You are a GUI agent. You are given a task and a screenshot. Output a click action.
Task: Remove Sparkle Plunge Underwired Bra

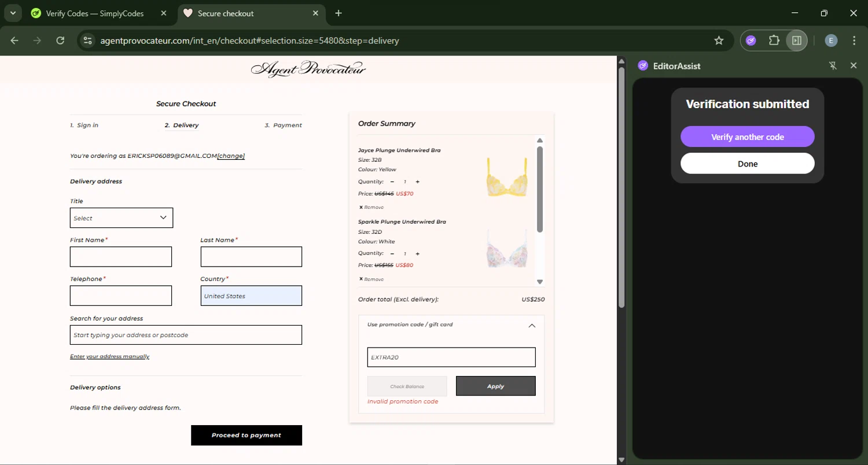(372, 279)
